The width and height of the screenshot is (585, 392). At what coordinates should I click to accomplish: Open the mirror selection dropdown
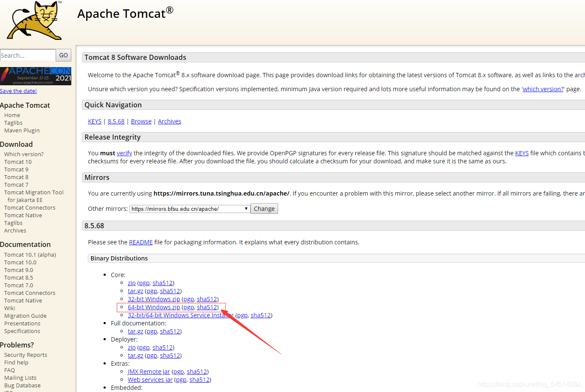[x=189, y=209]
